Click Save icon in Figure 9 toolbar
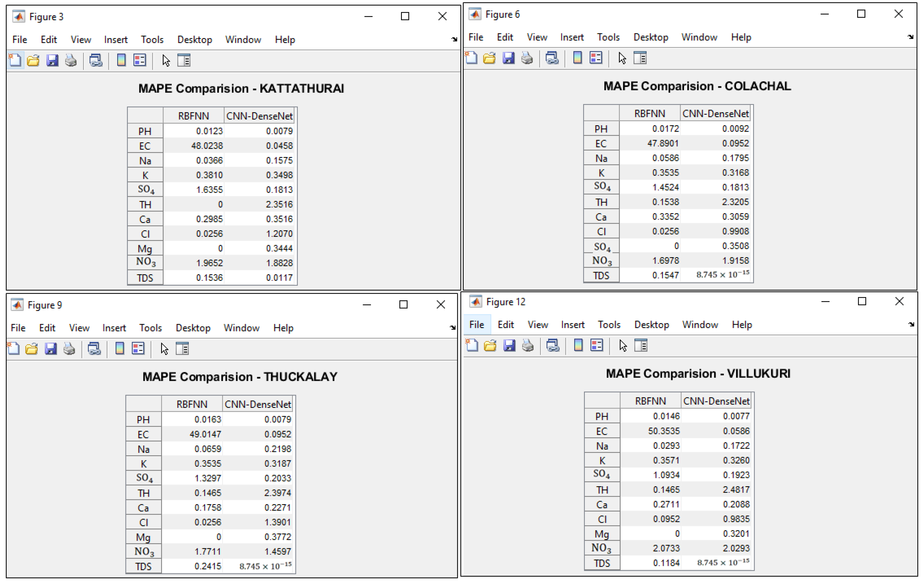This screenshot has width=924, height=582. click(51, 348)
